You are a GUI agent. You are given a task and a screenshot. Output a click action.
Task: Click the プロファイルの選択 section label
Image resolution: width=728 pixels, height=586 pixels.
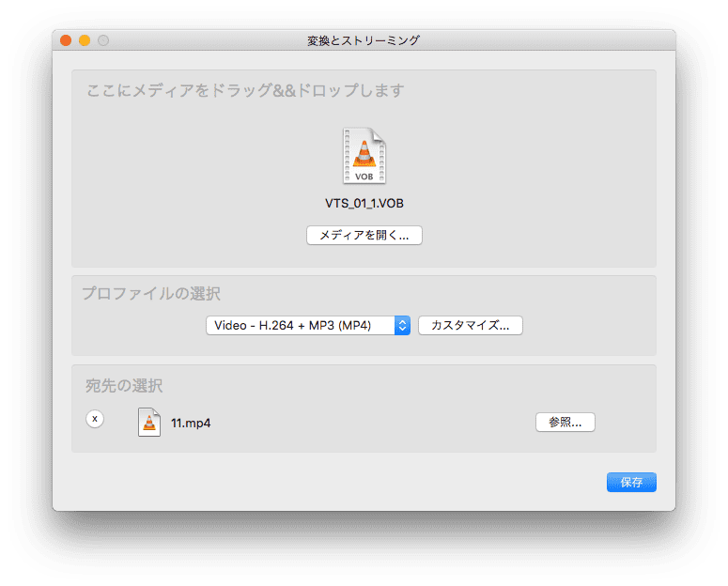coord(151,293)
